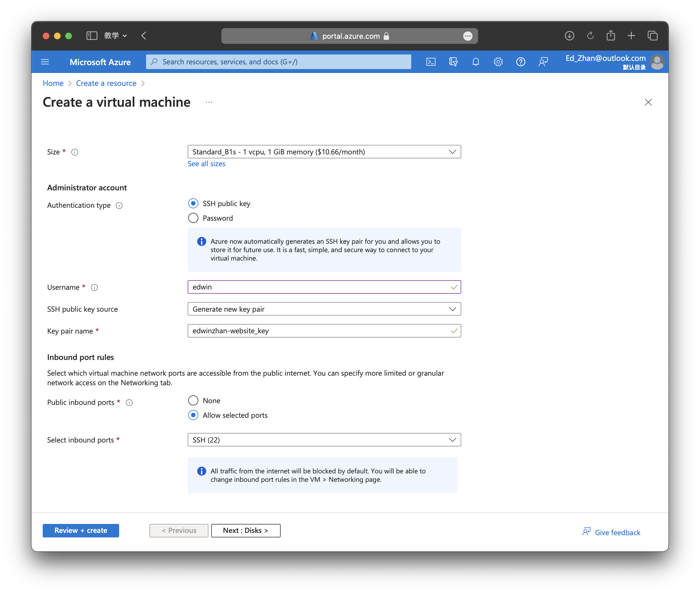Expand Select inbound ports dropdown
Screen dimensions: 700x593
pos(324,440)
